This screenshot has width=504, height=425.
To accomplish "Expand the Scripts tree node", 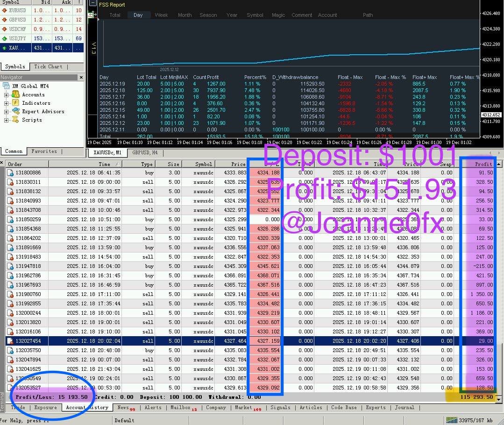I will (x=6, y=120).
